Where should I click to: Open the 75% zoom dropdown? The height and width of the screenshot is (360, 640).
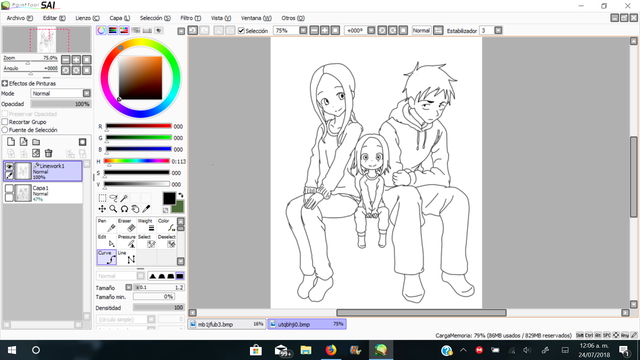click(303, 30)
